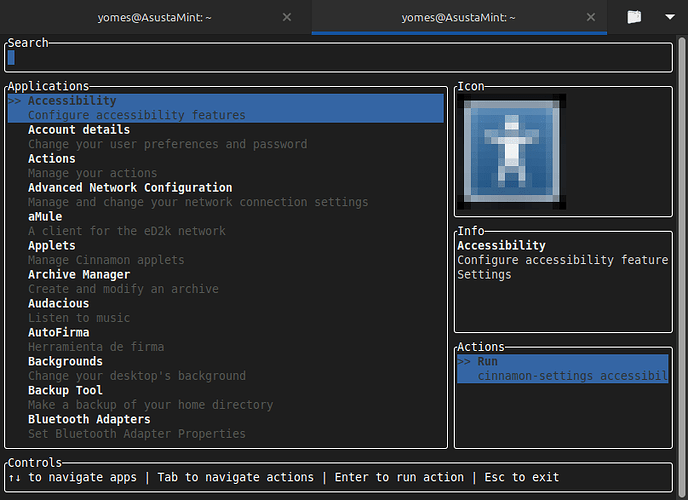Image resolution: width=688 pixels, height=500 pixels.
Task: Select the Backgrounds entry
Action: pos(65,361)
